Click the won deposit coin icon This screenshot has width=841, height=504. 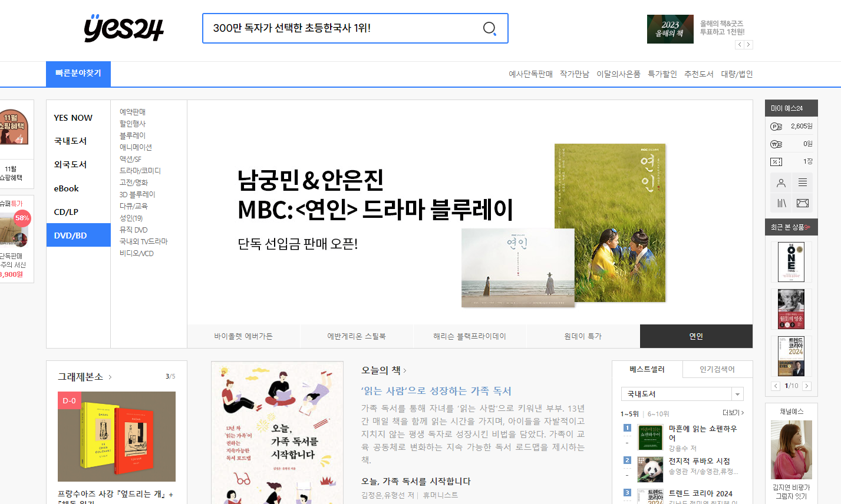pyautogui.click(x=776, y=144)
